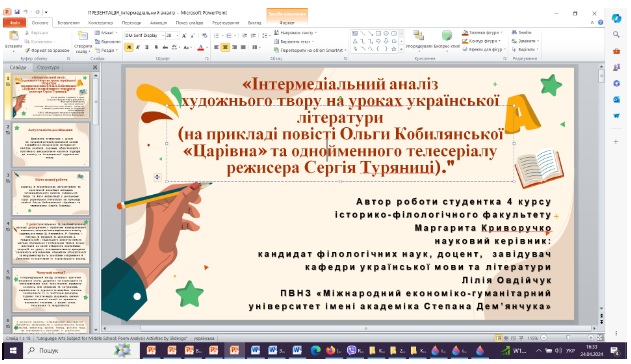Select the Rectangle shape in shapes gallery
Image resolution: width=631 pixels, height=364 pixels.
378,33
